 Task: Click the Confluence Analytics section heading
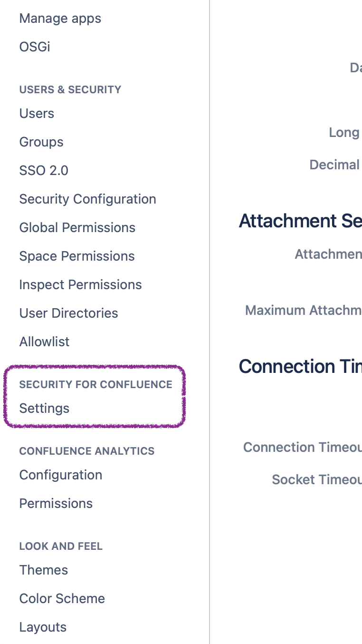[86, 451]
